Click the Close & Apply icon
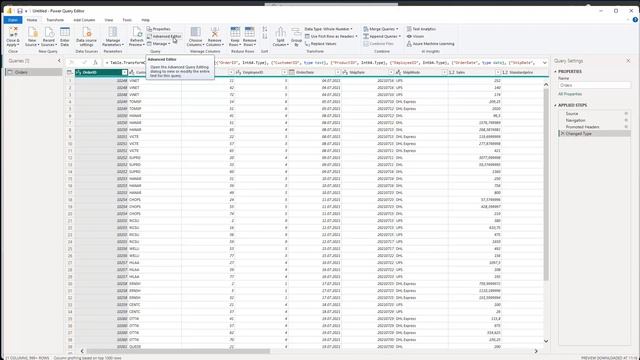640x360 pixels. [x=13, y=32]
